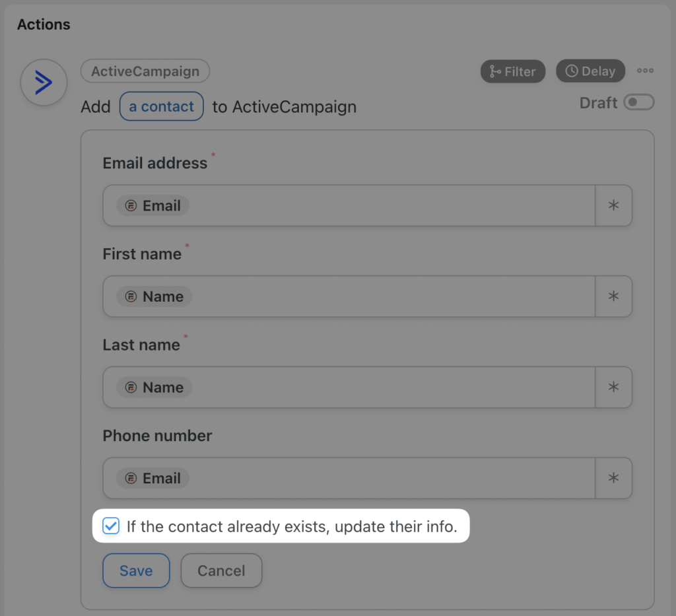The height and width of the screenshot is (616, 676).
Task: Select the Actions panel heading
Action: pos(43,24)
